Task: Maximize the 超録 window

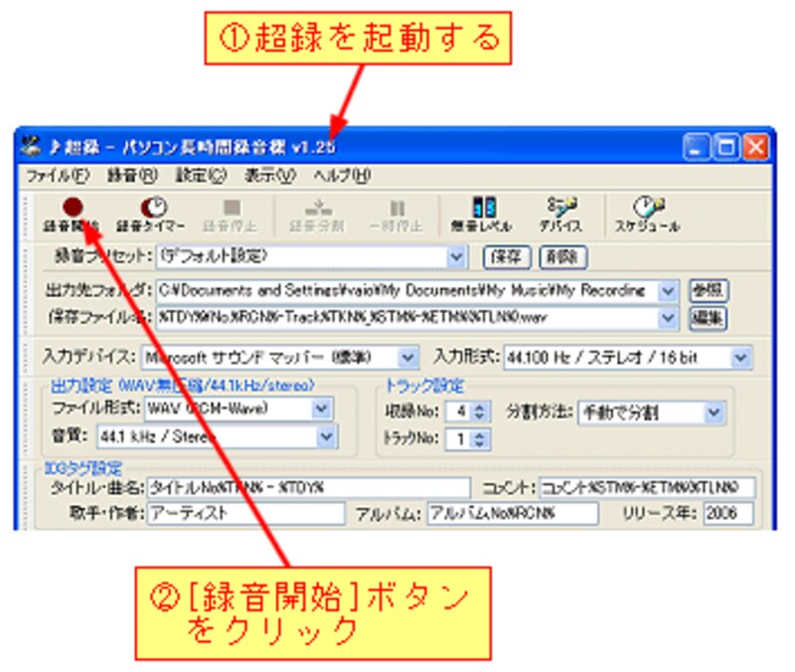Action: pos(726,147)
